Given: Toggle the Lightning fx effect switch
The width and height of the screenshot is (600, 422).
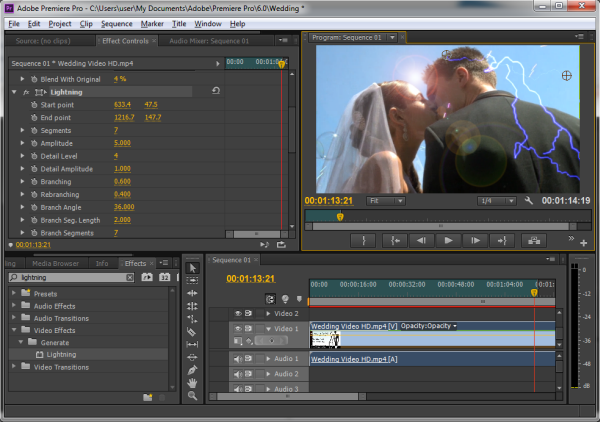Looking at the screenshot, I should pyautogui.click(x=26, y=92).
